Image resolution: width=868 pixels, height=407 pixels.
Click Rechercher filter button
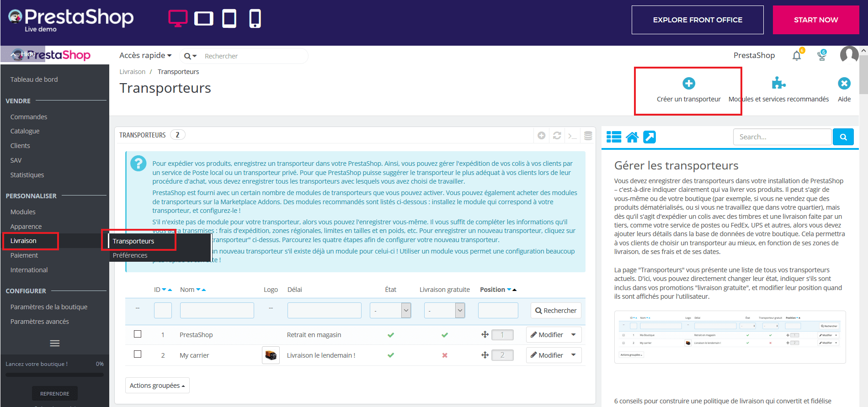click(556, 311)
